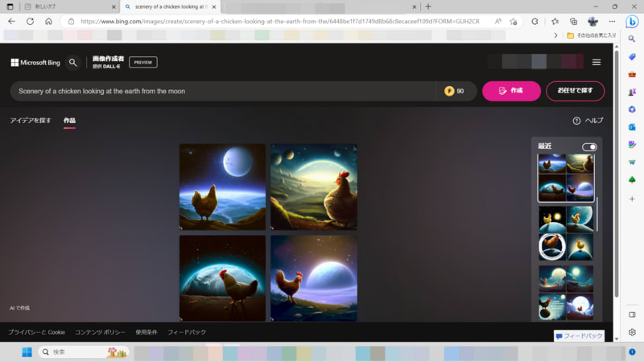Select the 作品 tab
Image resolution: width=644 pixels, height=362 pixels.
(69, 121)
